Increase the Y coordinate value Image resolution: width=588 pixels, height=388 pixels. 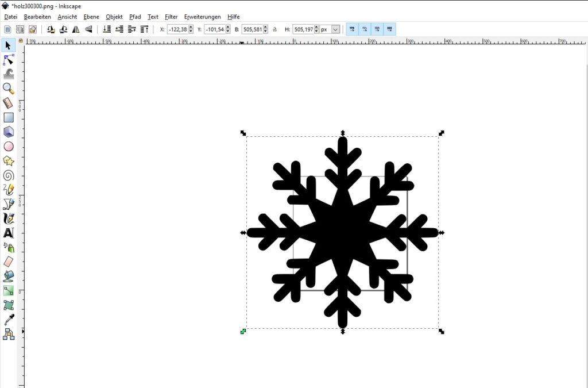point(228,27)
